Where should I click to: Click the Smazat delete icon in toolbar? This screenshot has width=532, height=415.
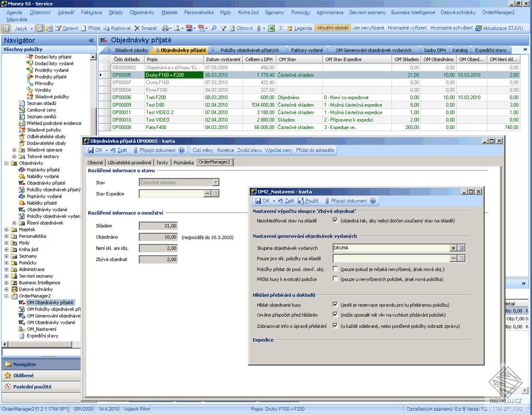(x=137, y=28)
